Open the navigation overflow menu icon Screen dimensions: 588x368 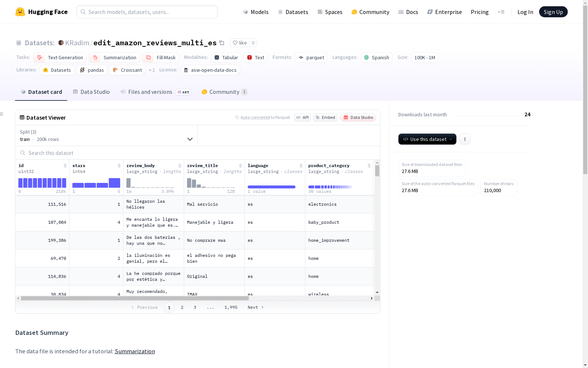click(x=501, y=12)
